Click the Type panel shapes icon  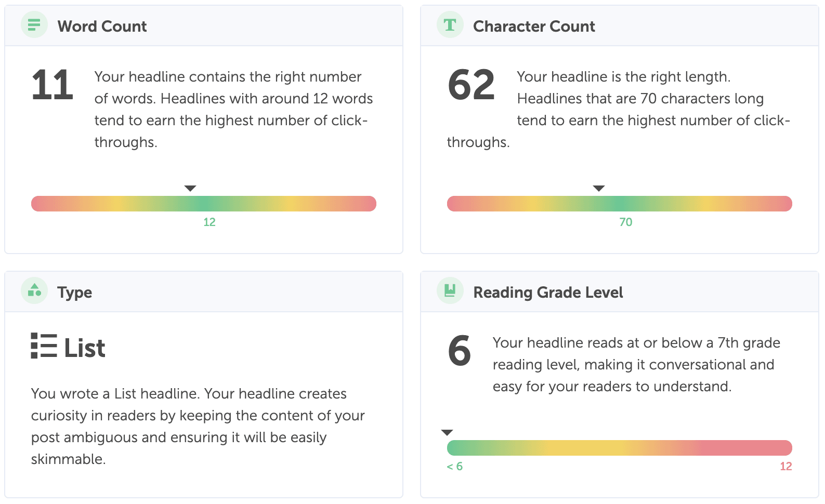click(x=34, y=291)
